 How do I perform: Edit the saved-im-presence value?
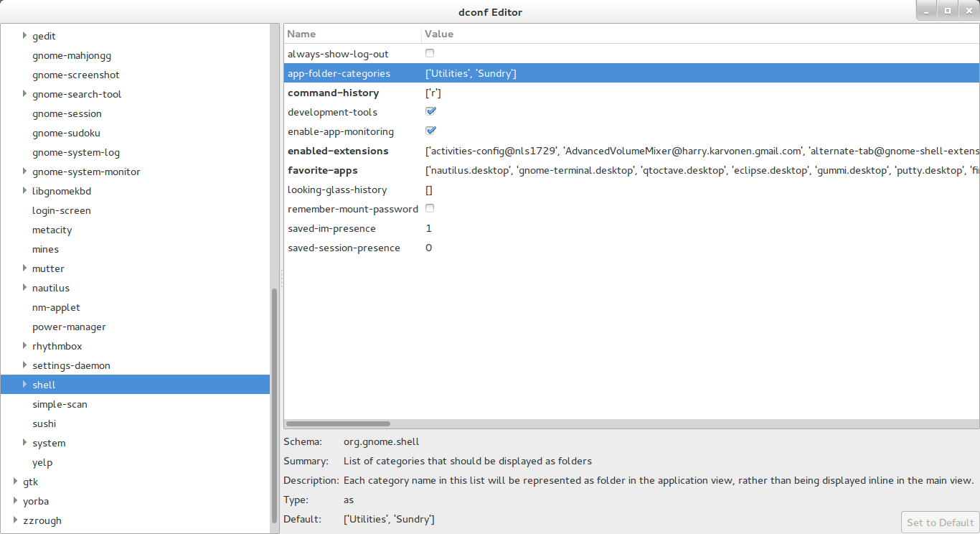(429, 228)
